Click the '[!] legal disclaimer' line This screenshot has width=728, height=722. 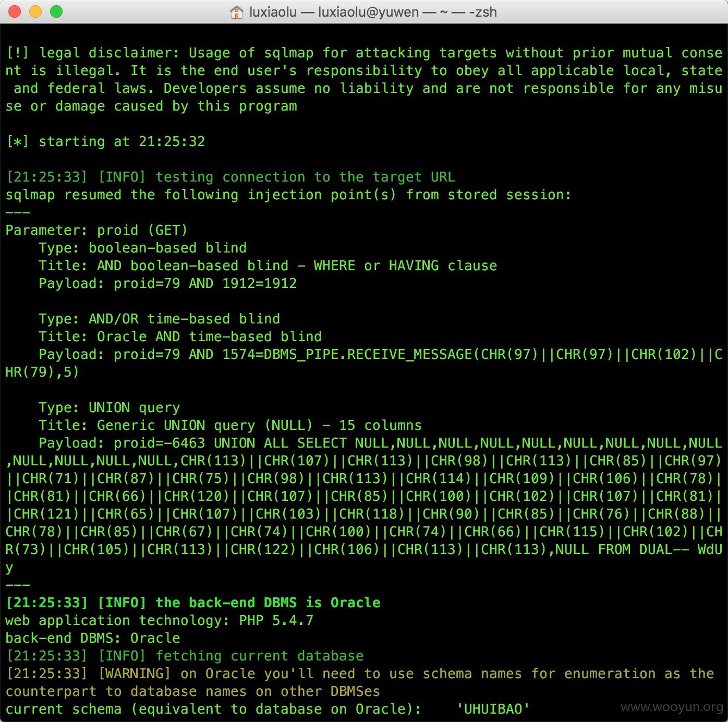(x=364, y=53)
